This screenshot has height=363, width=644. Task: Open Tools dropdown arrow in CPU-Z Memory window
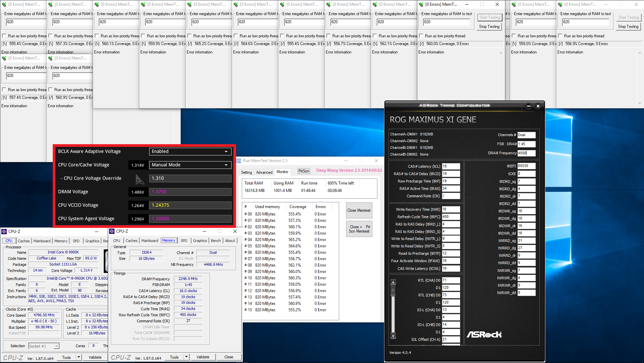[x=187, y=357]
